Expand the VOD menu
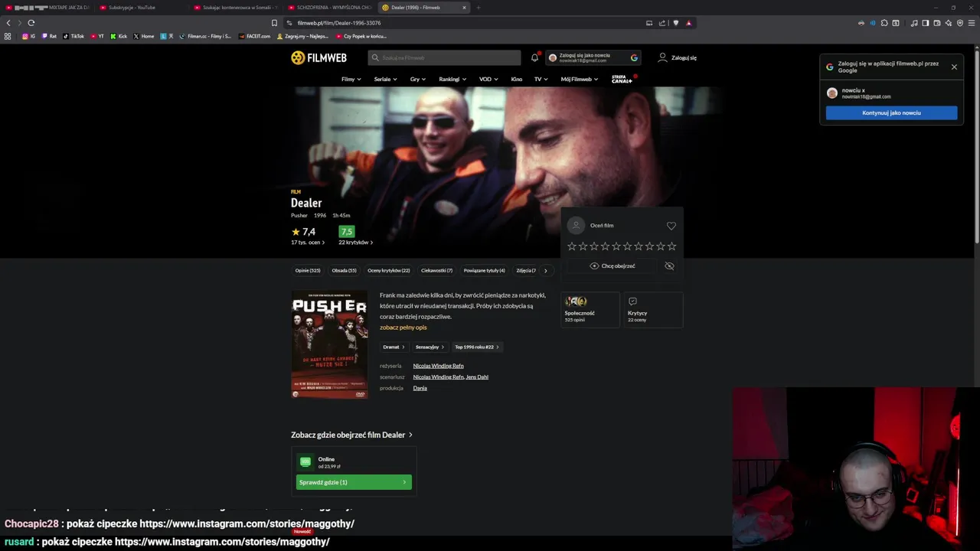Viewport: 980px width, 551px height. coord(488,79)
